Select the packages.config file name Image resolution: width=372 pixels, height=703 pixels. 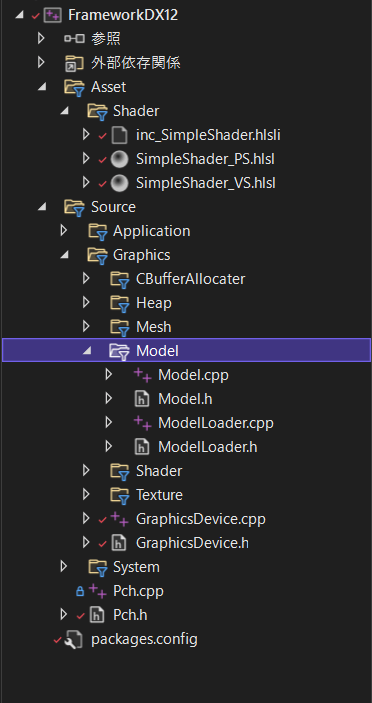(144, 639)
